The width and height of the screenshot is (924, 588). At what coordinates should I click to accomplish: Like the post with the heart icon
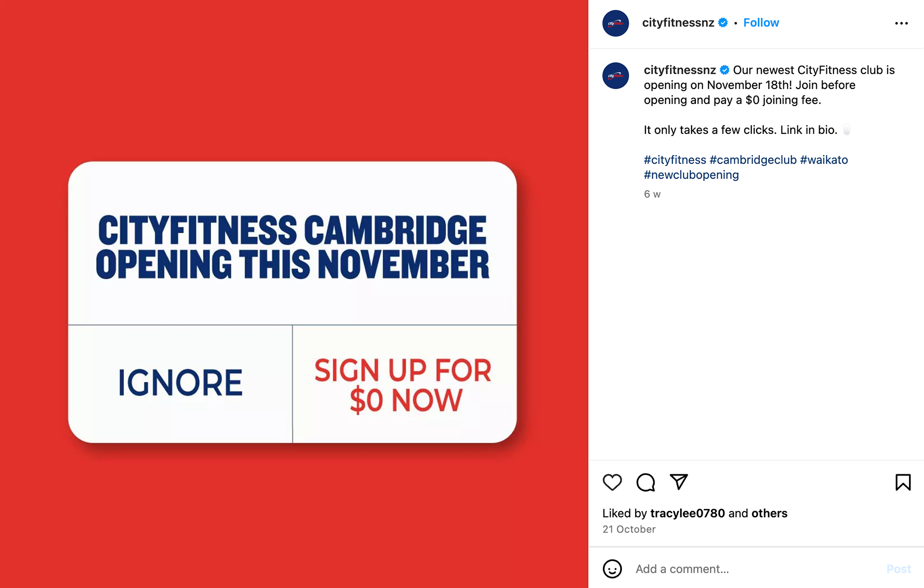612,482
